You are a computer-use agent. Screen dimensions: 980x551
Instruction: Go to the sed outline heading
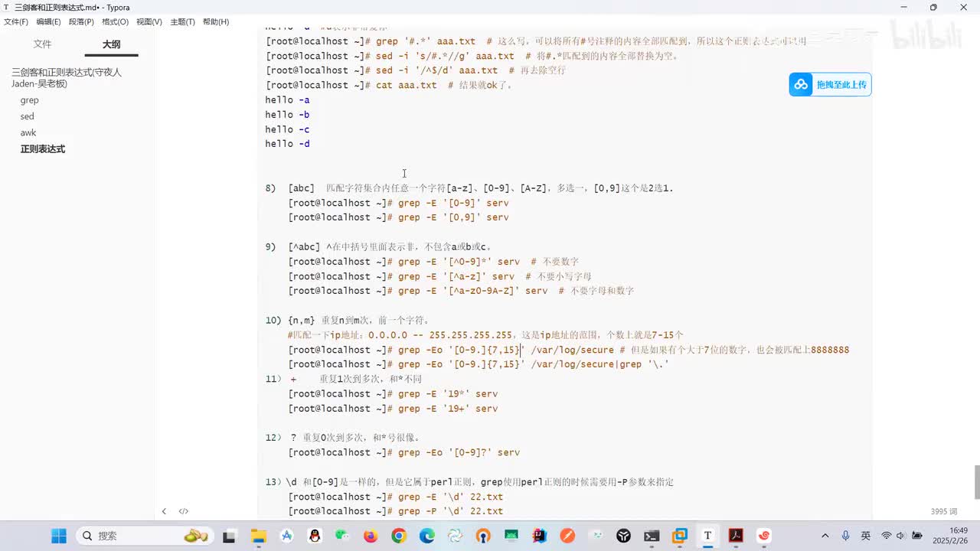tap(27, 116)
